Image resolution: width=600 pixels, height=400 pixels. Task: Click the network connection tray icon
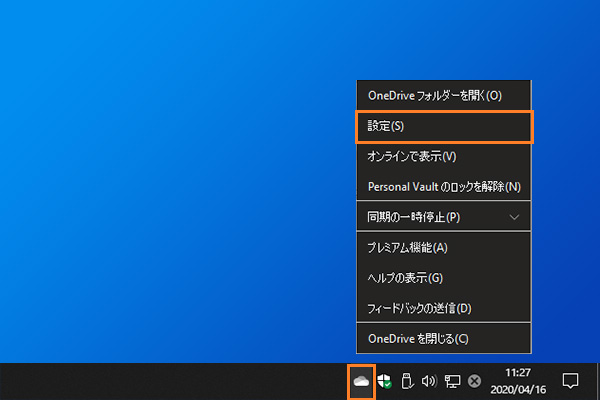tap(452, 381)
